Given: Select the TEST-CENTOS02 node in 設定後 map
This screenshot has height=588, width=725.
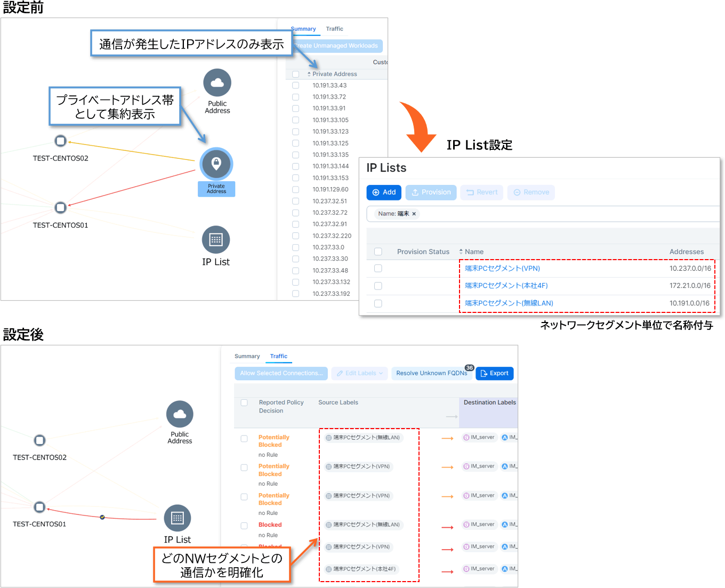Looking at the screenshot, I should 39,440.
